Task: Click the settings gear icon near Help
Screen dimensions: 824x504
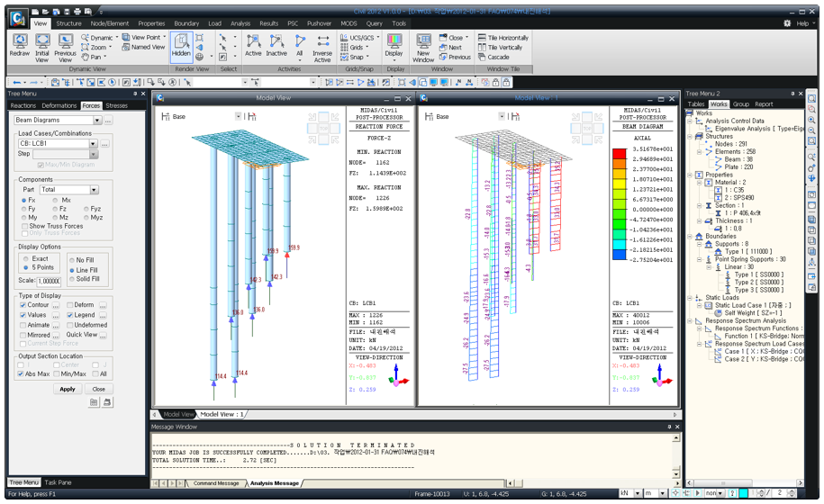Action: [787, 23]
